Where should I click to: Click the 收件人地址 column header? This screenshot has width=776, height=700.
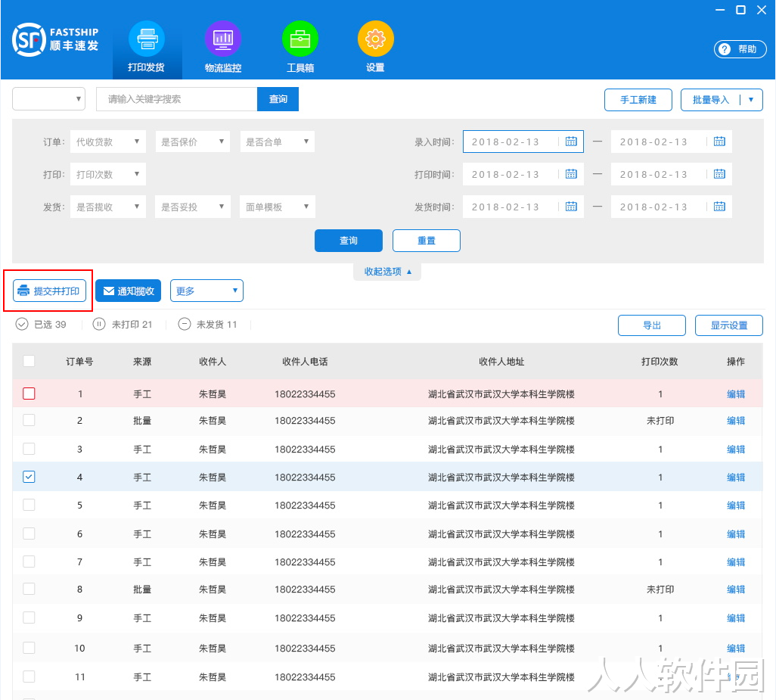coord(501,362)
